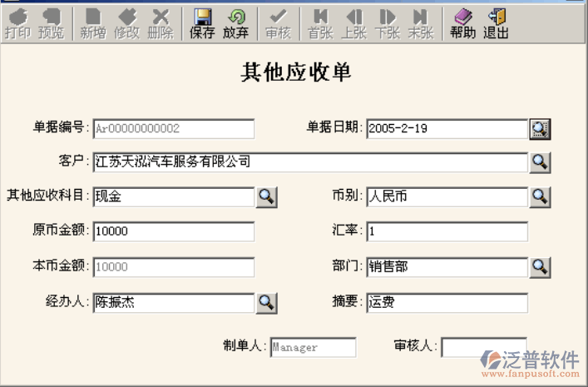The width and height of the screenshot is (588, 387).
Task: Open the handler lookup beside 经办人
Action: coord(266,302)
